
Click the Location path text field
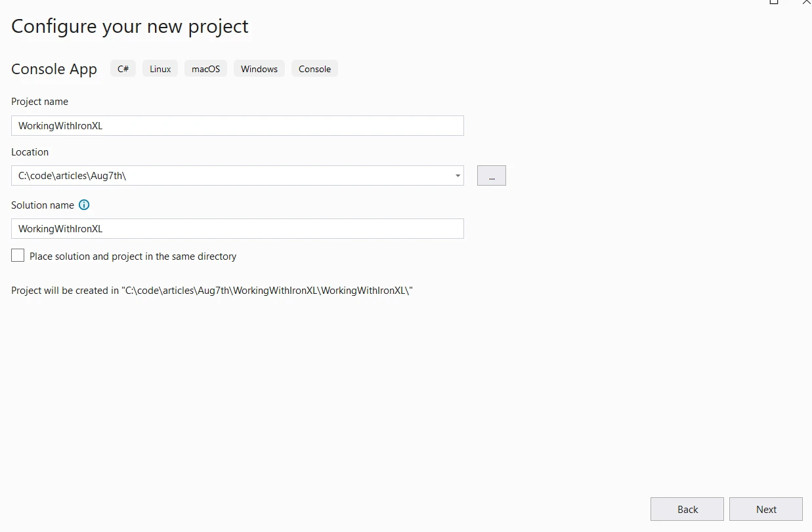coord(230,176)
